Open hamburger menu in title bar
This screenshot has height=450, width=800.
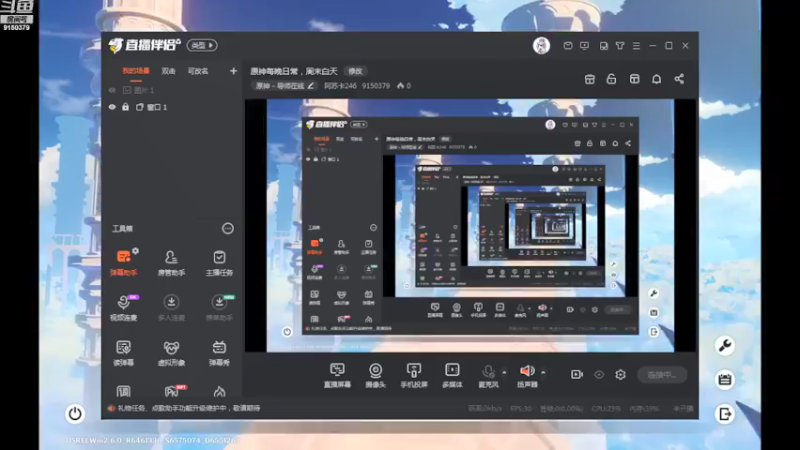636,46
